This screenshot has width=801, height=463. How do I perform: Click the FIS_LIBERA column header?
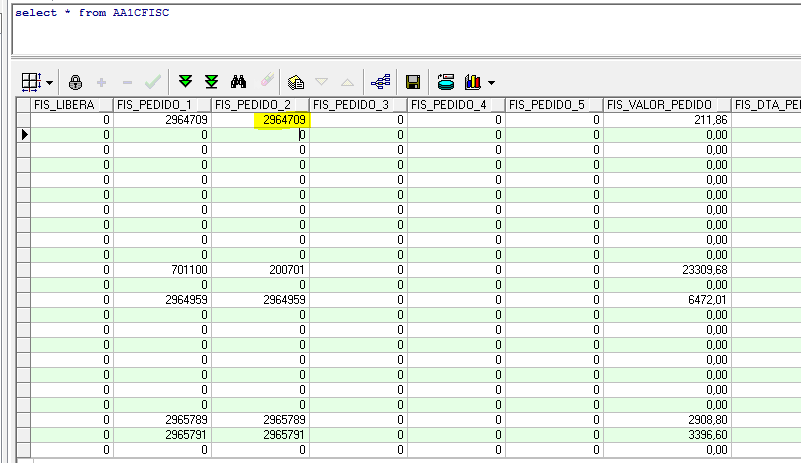72,105
